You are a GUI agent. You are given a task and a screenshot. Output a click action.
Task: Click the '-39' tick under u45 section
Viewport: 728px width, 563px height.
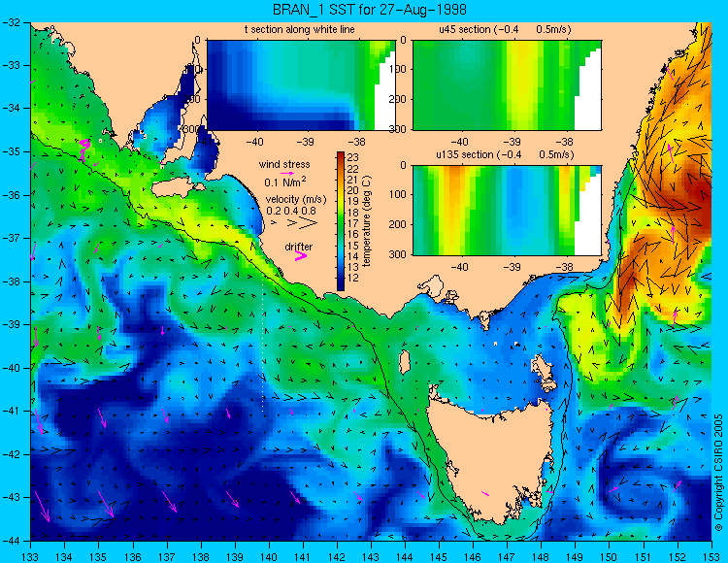(x=513, y=142)
